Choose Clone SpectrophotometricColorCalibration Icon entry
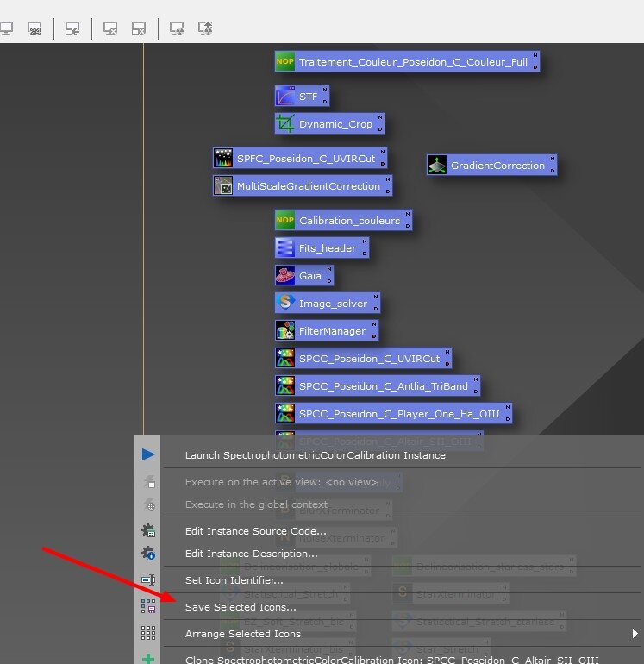This screenshot has width=644, height=664. coord(392,660)
